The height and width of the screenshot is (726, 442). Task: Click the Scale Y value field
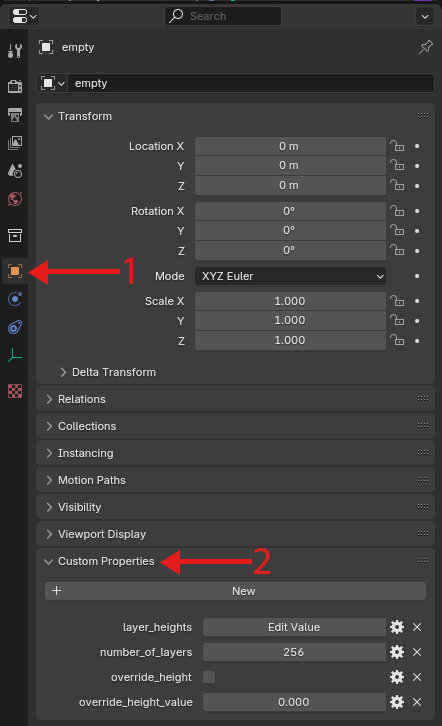(290, 321)
